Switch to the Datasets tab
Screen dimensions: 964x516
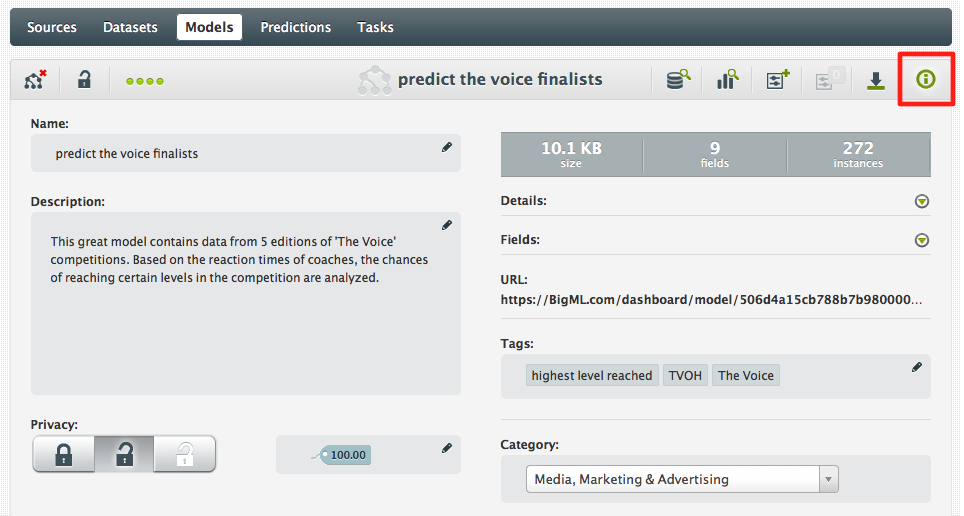130,27
